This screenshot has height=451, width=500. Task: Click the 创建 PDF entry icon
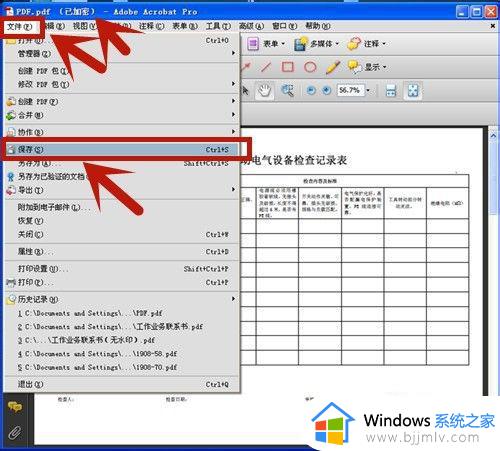[11, 102]
